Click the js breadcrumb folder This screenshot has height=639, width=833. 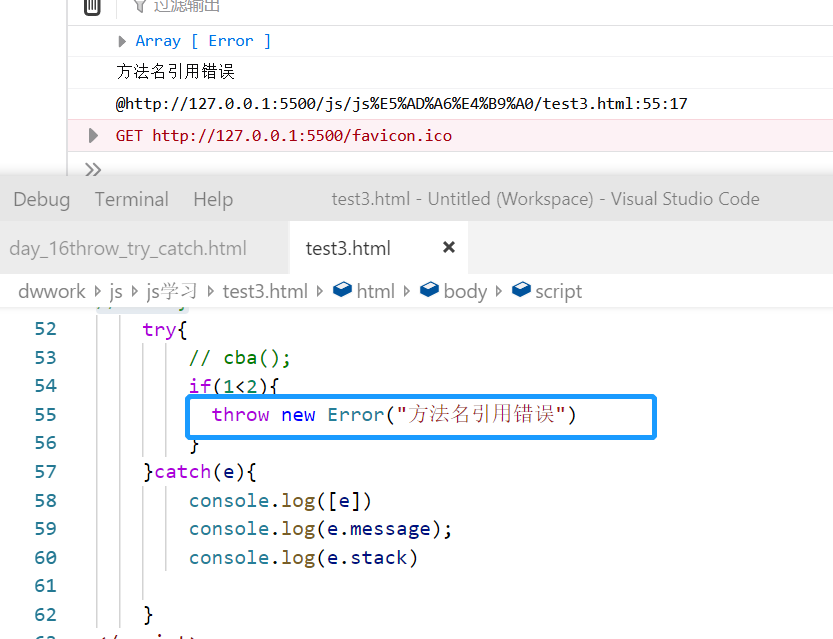tap(116, 292)
